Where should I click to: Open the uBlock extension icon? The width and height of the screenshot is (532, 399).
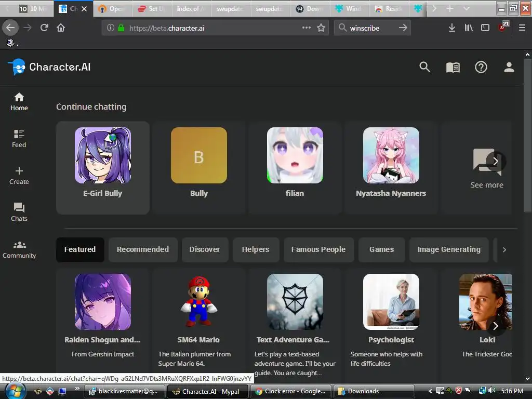503,27
